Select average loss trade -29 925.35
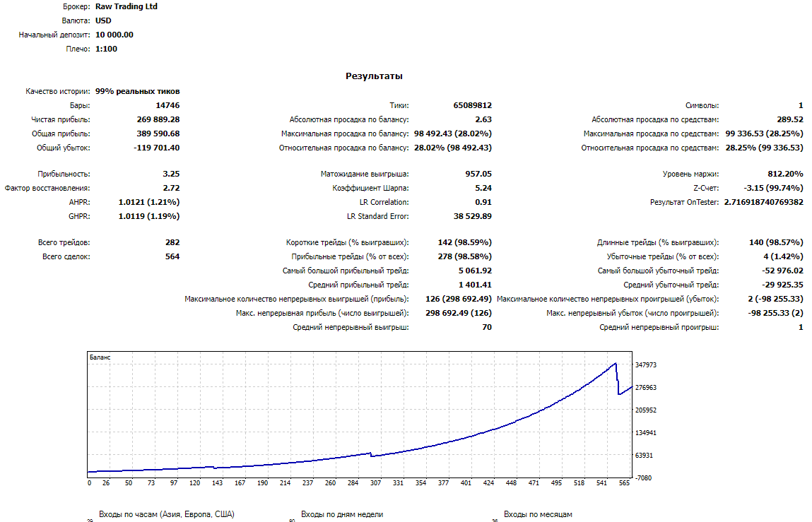The width and height of the screenshot is (812, 522). click(x=782, y=285)
